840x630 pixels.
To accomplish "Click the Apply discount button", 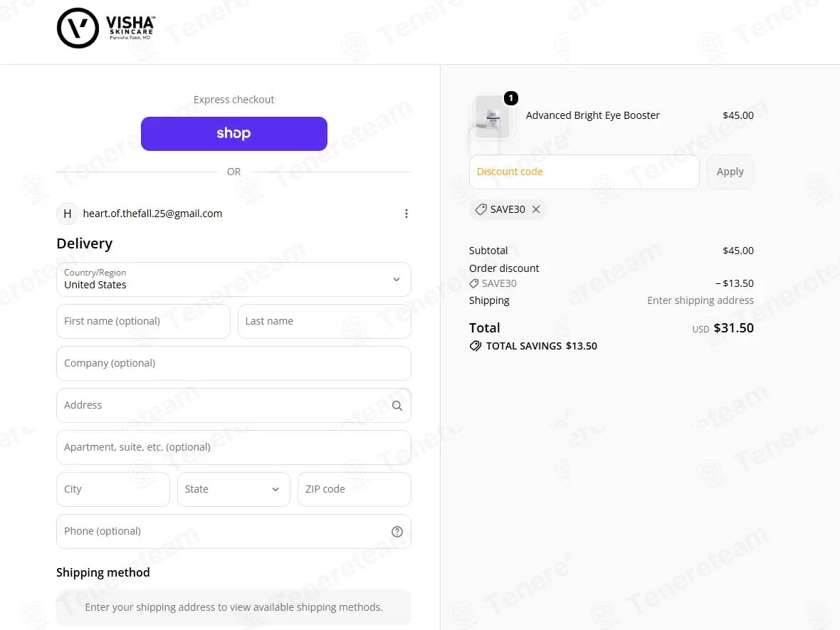I will [x=730, y=172].
